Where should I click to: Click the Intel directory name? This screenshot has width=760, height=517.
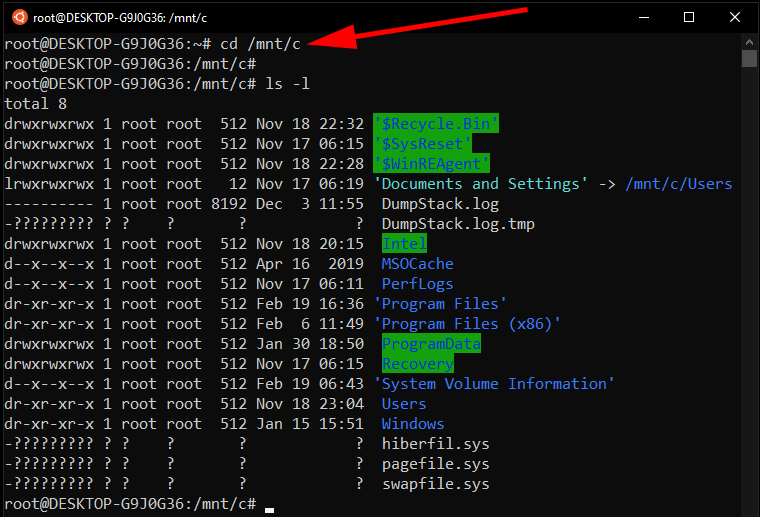click(x=404, y=244)
